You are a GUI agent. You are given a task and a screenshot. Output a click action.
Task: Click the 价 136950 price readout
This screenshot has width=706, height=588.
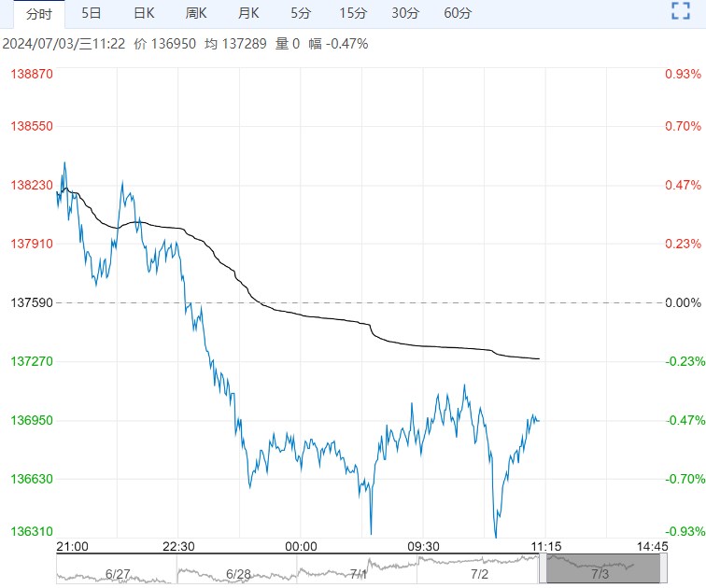tap(164, 44)
